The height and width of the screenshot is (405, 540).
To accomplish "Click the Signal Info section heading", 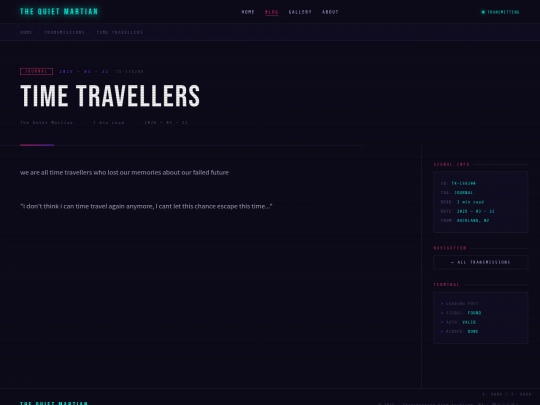I will [451, 164].
